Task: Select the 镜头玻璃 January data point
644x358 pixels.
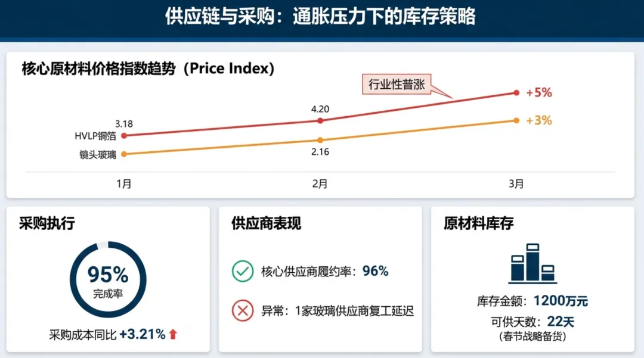Action: coord(124,154)
